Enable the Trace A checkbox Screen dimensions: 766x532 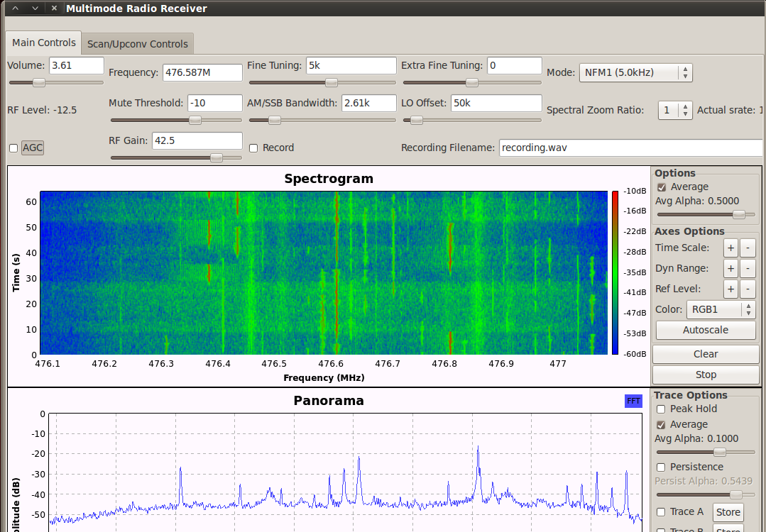(x=660, y=511)
